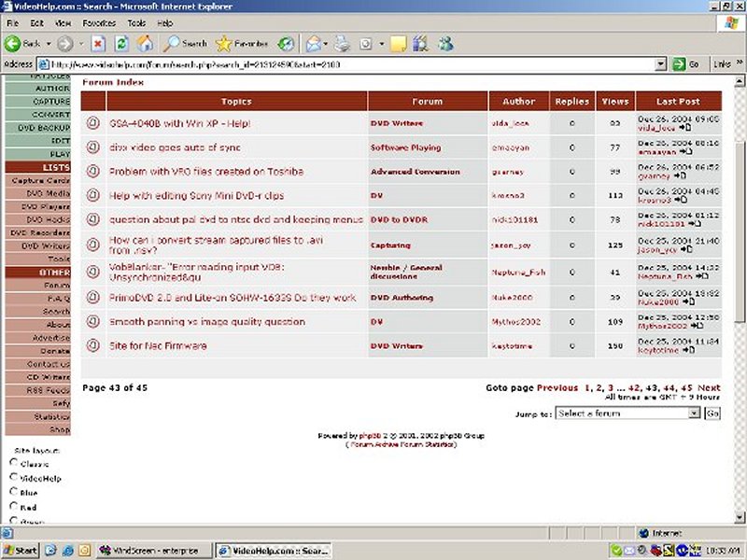
Task: Click the Print icon in toolbar
Action: click(x=342, y=44)
